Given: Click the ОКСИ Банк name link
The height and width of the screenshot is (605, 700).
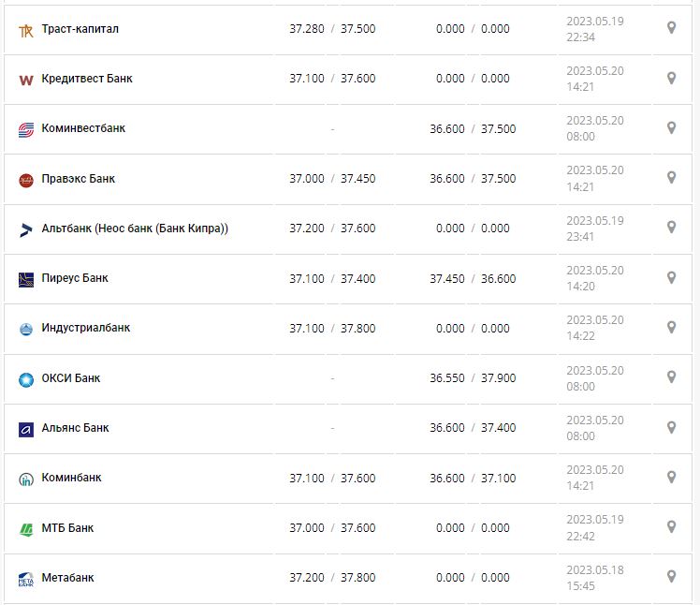Looking at the screenshot, I should coord(71,378).
